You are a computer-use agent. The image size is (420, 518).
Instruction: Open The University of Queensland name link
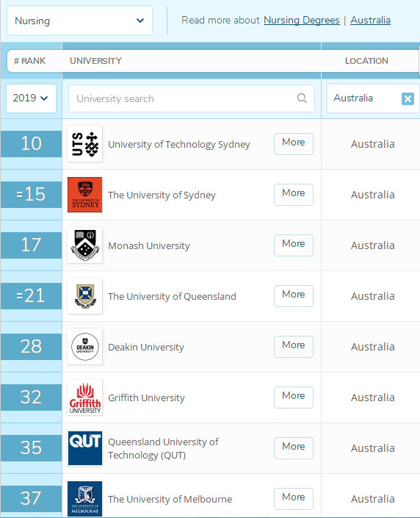click(172, 296)
